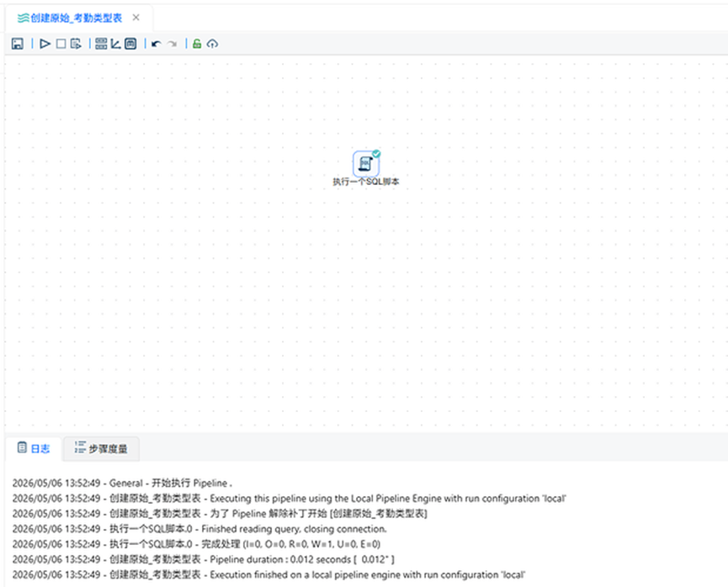728x587 pixels.
Task: Click the green unlock padlock icon
Action: (x=197, y=44)
